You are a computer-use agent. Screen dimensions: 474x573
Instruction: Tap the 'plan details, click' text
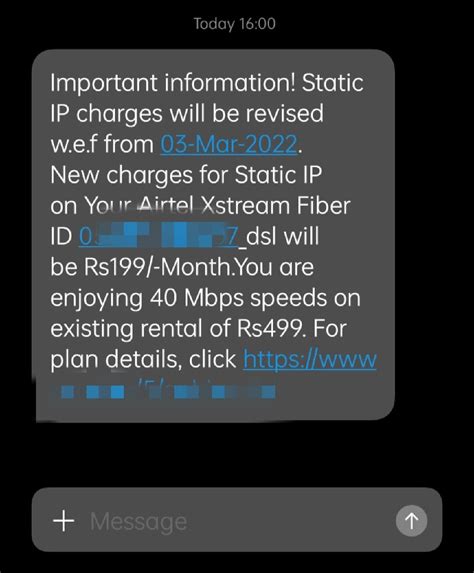(143, 360)
